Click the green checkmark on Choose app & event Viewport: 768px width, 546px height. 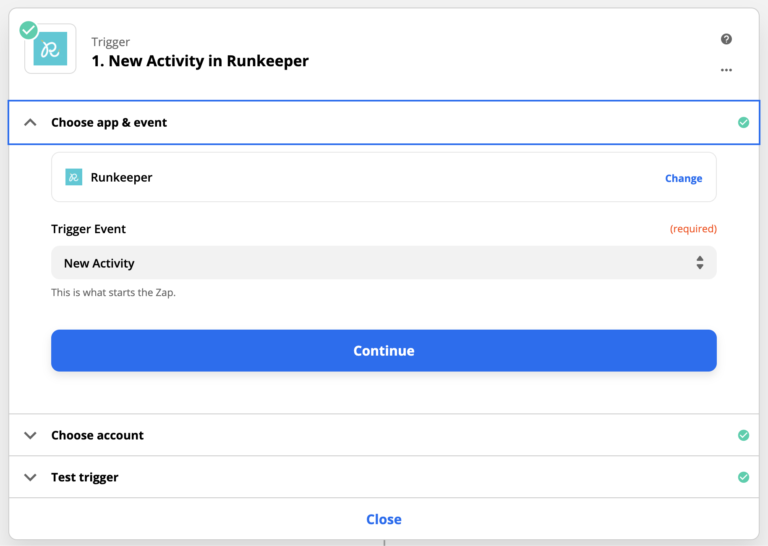pyautogui.click(x=743, y=122)
